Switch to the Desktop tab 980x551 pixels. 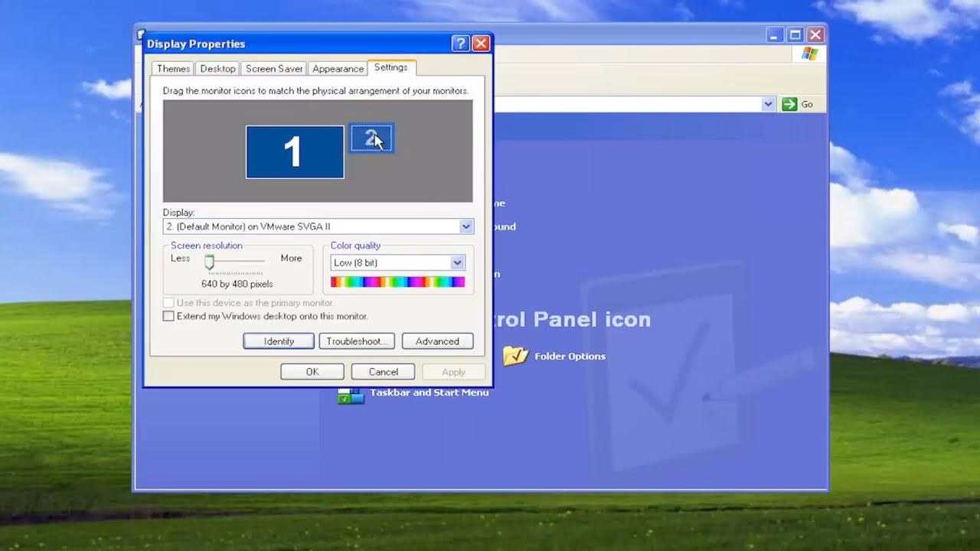pos(218,68)
